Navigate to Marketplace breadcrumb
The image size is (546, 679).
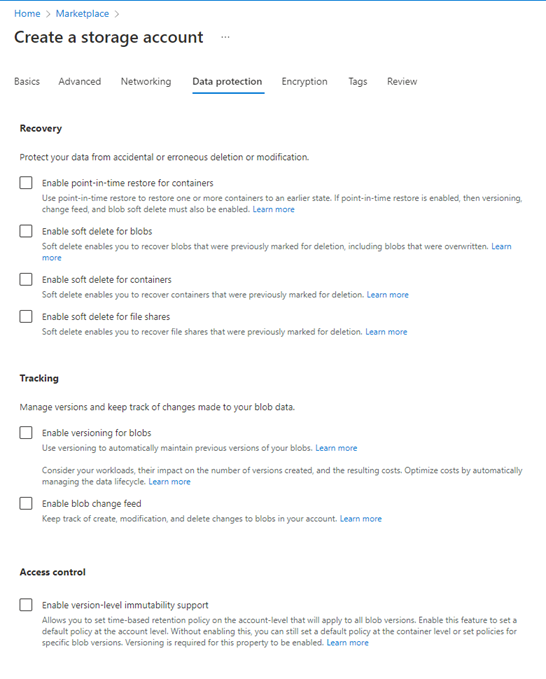click(82, 13)
